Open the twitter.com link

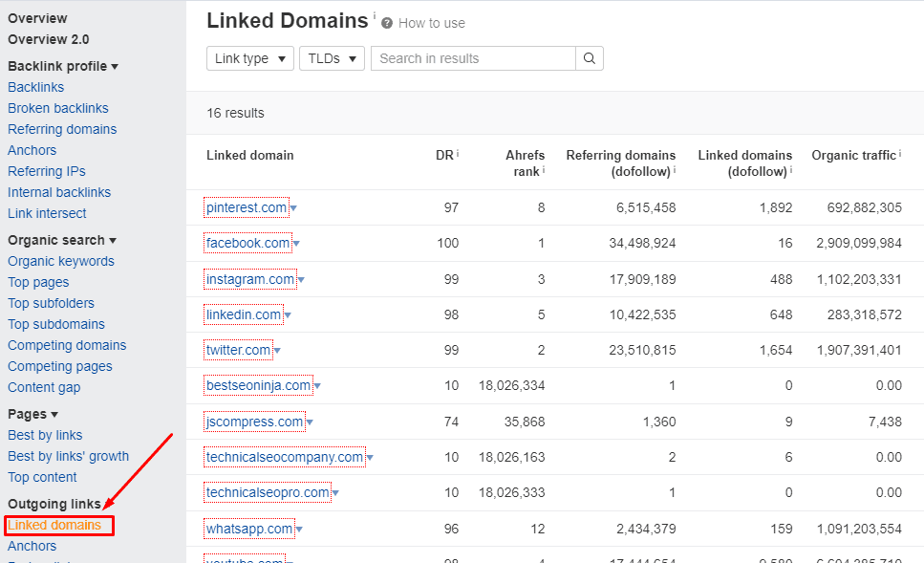click(238, 350)
